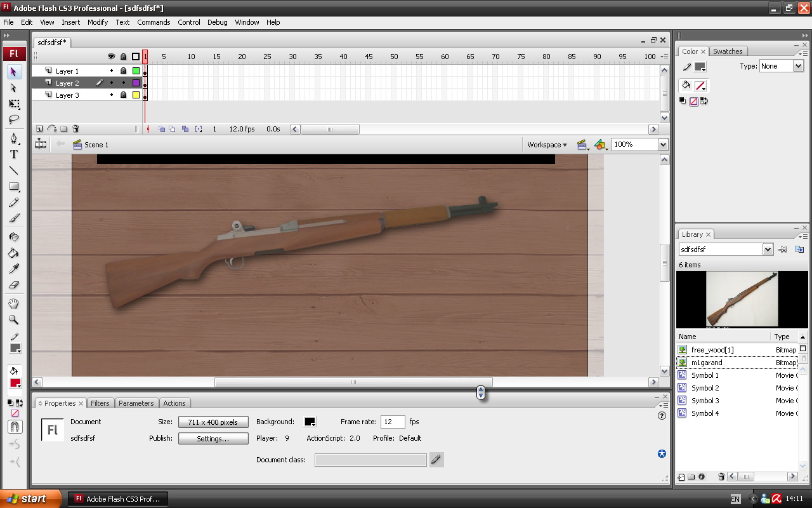Activate the Hand tool
Image resolution: width=812 pixels, height=508 pixels.
tap(14, 304)
